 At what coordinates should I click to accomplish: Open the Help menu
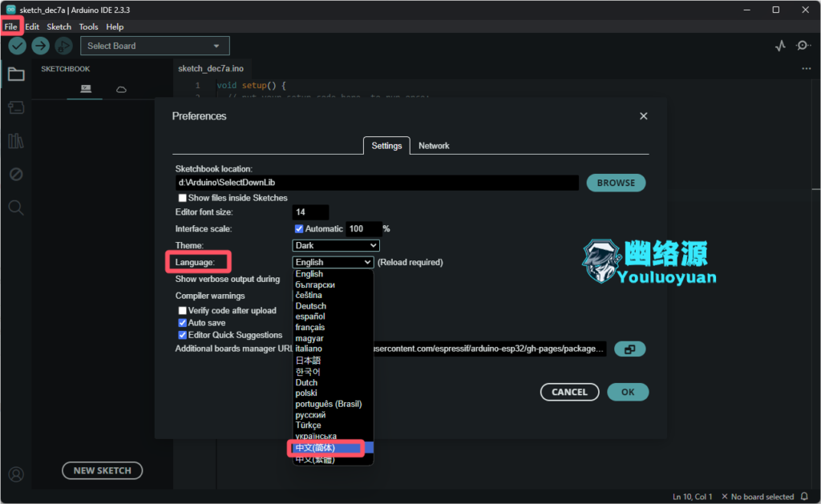point(115,26)
